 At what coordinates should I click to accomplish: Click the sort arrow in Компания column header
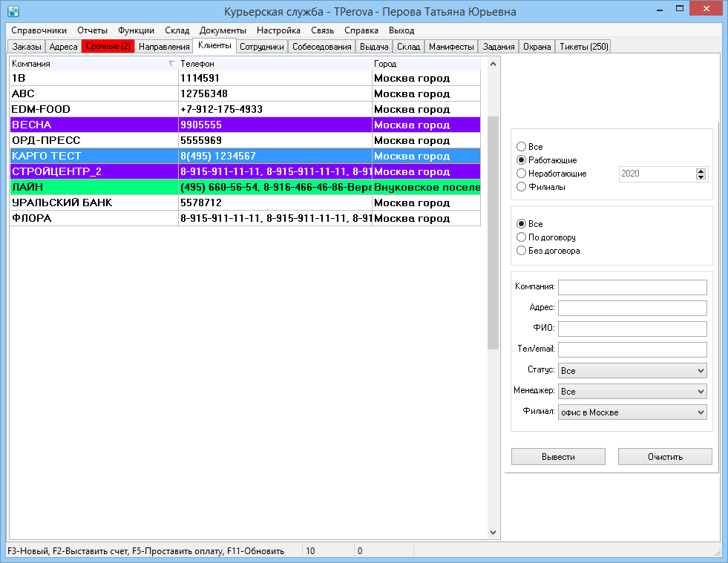171,64
